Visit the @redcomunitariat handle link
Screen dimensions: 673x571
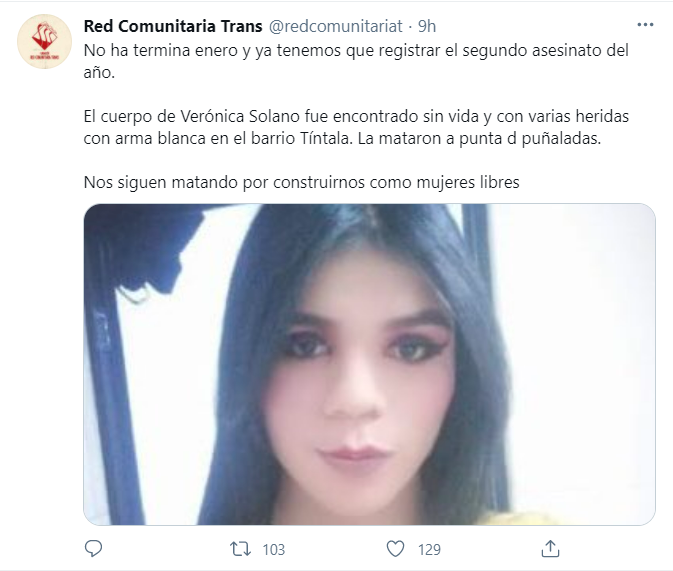[x=336, y=26]
